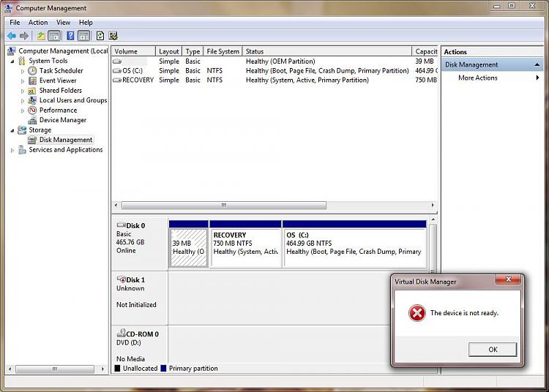The height and width of the screenshot is (392, 549).
Task: Click the OS (C:) volume icon in list
Action: coord(117,71)
